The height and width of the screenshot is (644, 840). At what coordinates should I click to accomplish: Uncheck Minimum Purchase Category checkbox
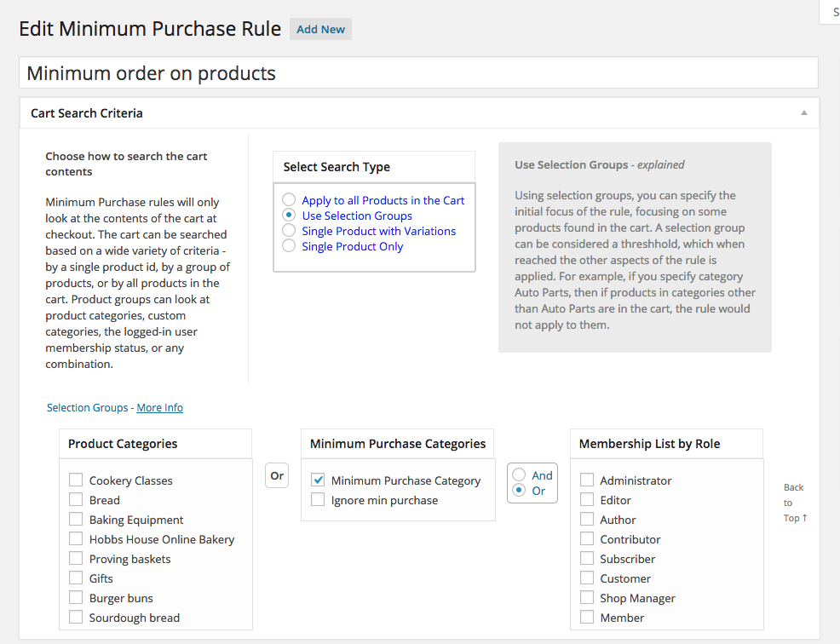(318, 480)
